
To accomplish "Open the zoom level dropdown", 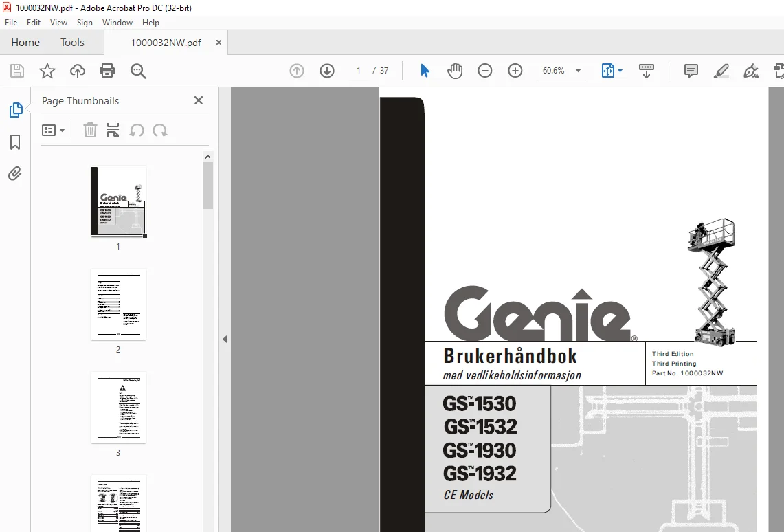I will point(578,71).
